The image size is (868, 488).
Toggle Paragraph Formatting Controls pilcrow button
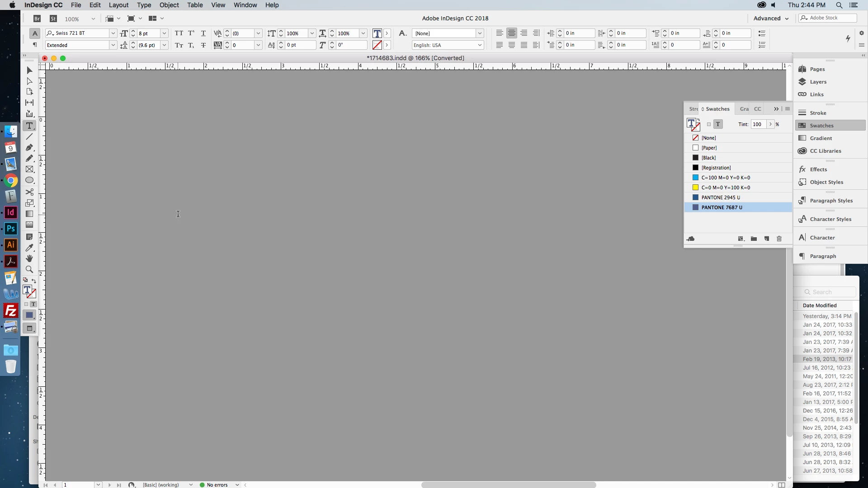tap(35, 45)
